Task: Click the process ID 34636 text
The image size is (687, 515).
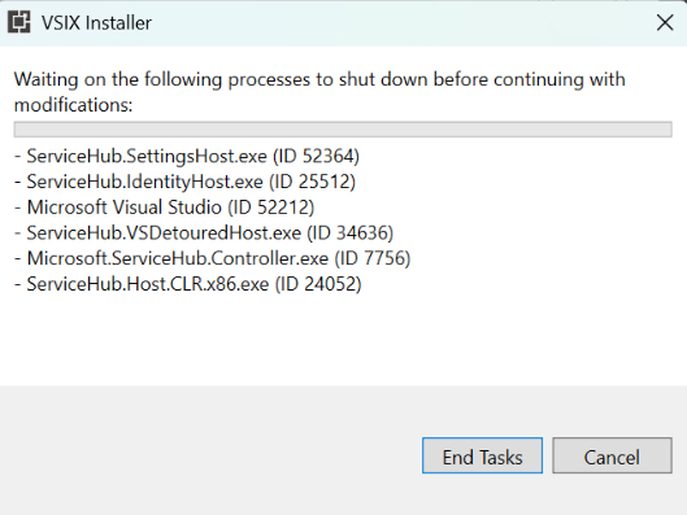Action: (x=350, y=233)
